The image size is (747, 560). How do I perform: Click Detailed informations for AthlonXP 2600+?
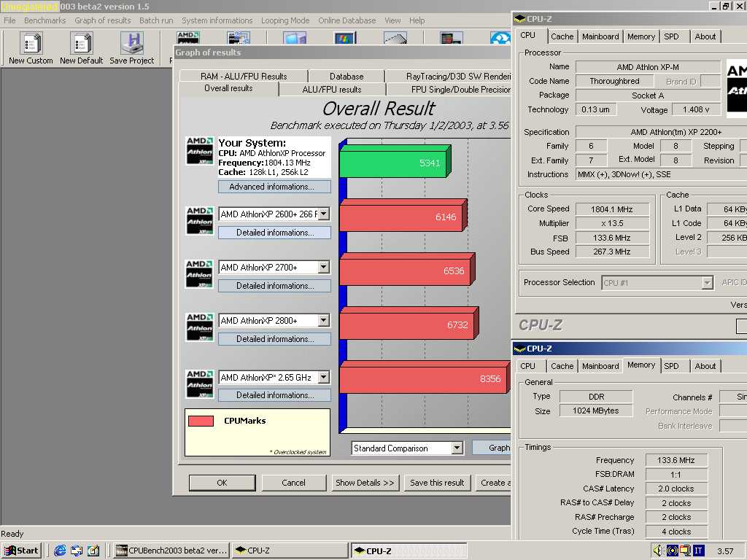[x=274, y=233]
